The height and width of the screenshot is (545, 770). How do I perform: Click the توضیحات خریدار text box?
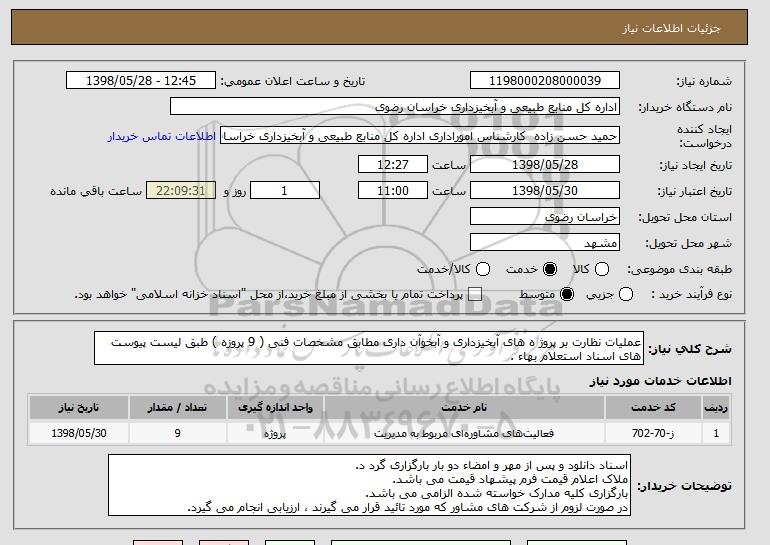pos(369,485)
